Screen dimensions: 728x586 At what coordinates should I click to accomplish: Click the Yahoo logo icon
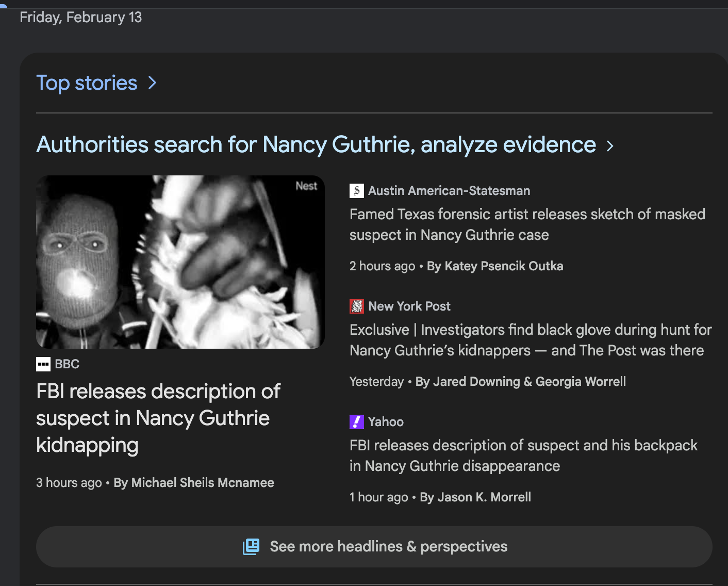(356, 422)
